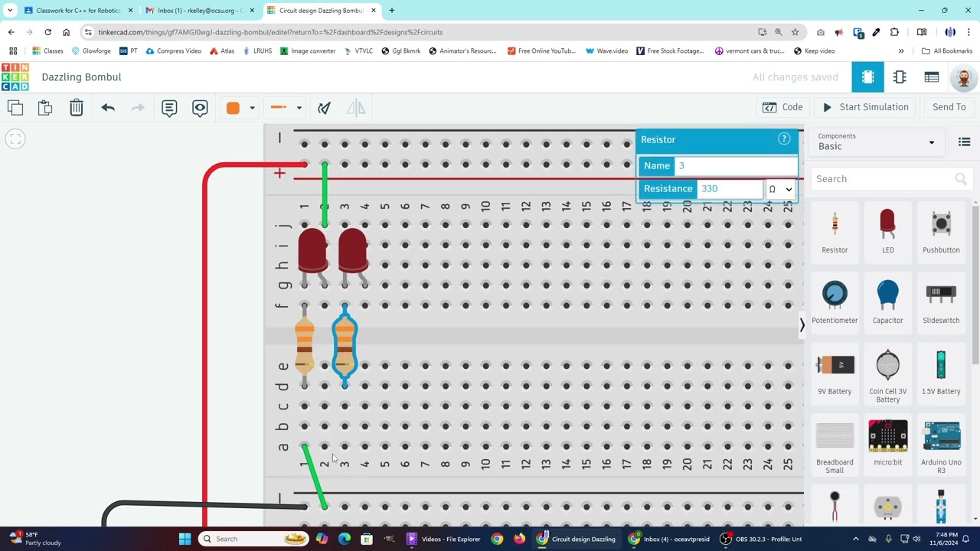
Task: Select the left red LED on breadboard
Action: [312, 251]
